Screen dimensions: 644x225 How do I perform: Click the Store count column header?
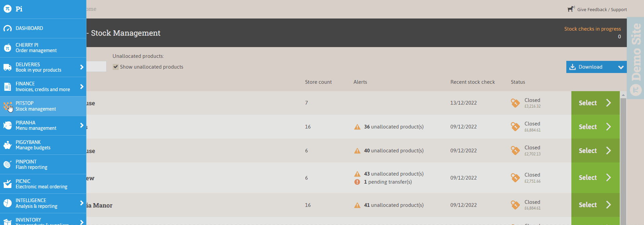[x=318, y=82]
